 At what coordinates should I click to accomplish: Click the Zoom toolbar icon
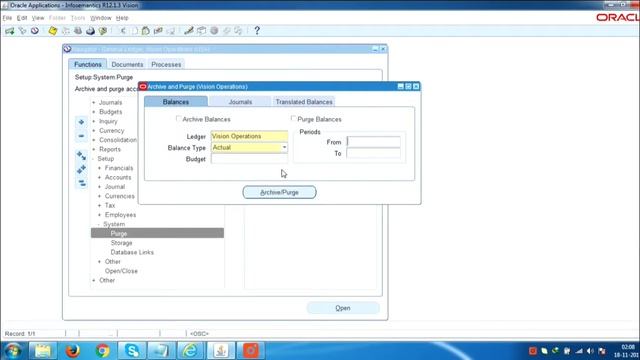click(201, 31)
